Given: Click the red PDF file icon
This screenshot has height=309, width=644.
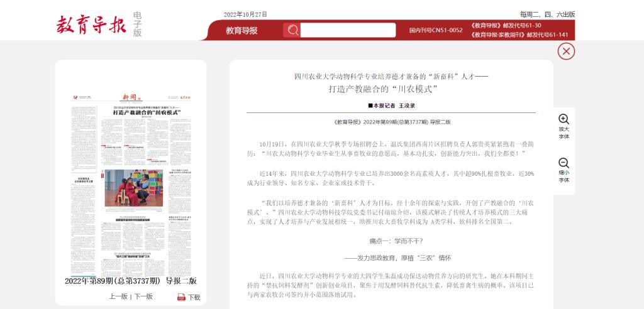Looking at the screenshot, I should (x=181, y=297).
